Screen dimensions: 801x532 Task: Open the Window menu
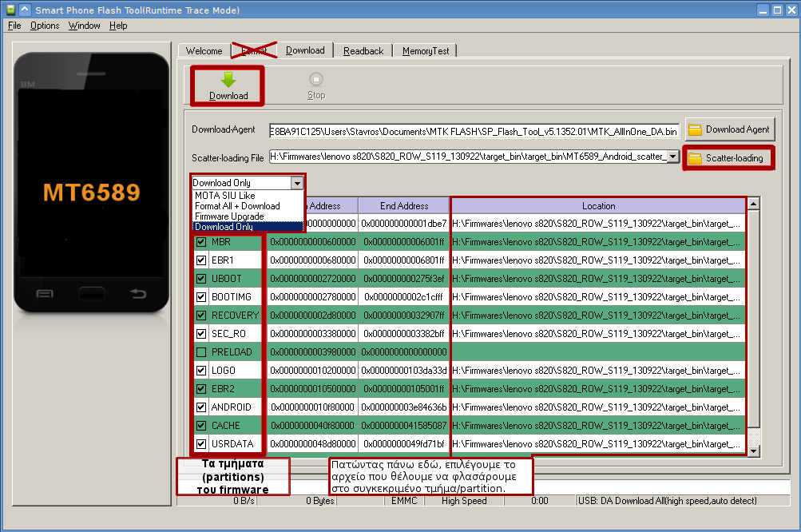(x=85, y=26)
